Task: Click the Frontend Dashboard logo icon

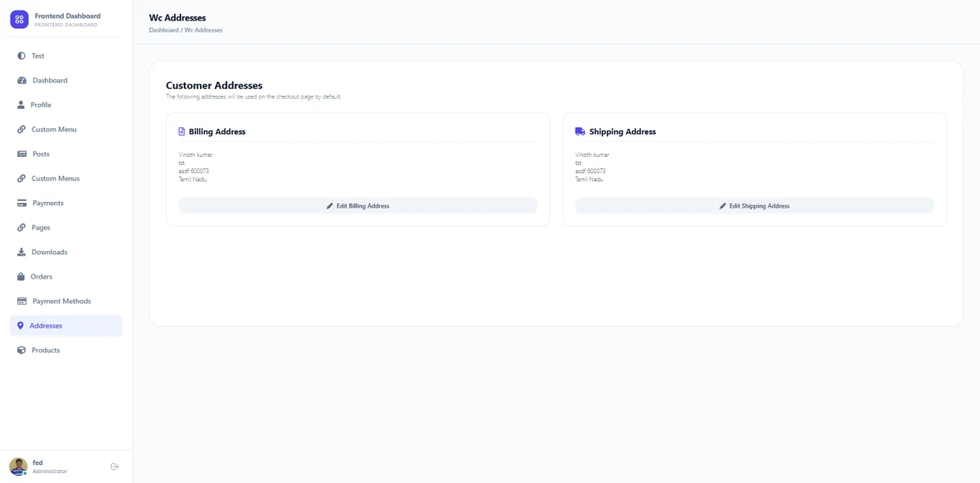Action: [19, 20]
